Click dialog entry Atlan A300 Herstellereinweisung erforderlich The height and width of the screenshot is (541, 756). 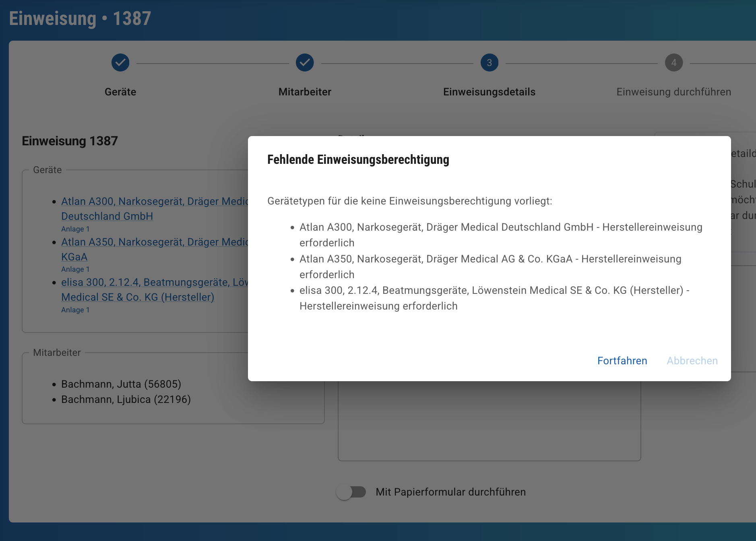(x=501, y=235)
